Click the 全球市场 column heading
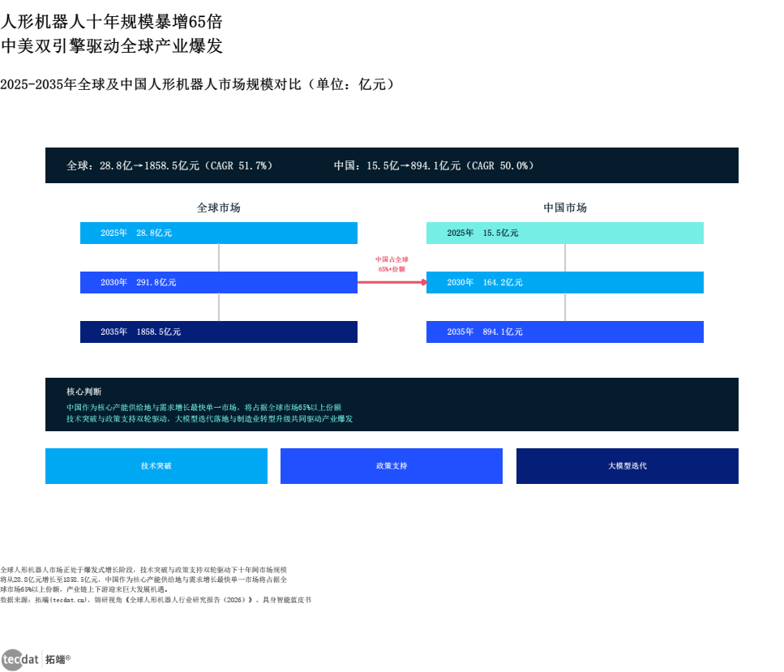Image resolution: width=784 pixels, height=672 pixels. tap(219, 208)
